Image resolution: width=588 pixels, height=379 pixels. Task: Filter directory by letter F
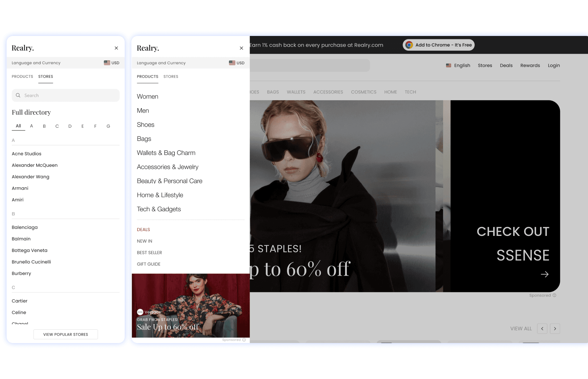click(x=95, y=126)
